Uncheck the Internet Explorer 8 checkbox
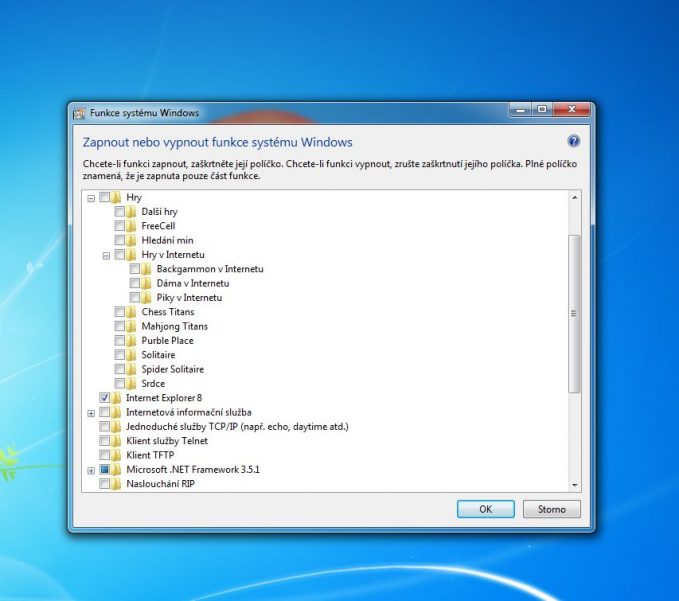This screenshot has height=601, width=679. coord(104,397)
